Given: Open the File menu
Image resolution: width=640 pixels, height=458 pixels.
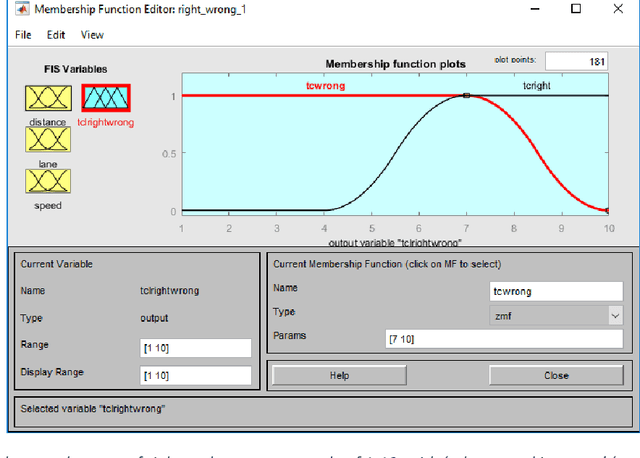Looking at the screenshot, I should click(23, 34).
